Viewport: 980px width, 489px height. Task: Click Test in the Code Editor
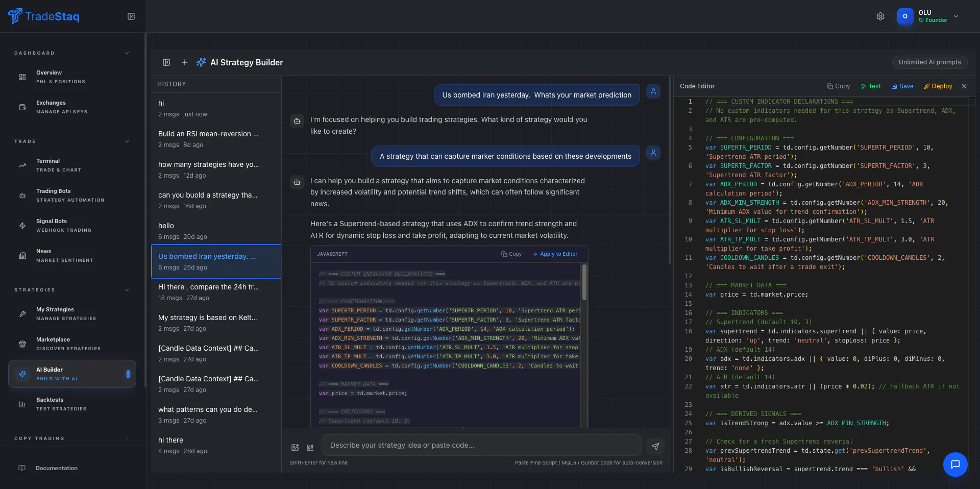(x=871, y=86)
